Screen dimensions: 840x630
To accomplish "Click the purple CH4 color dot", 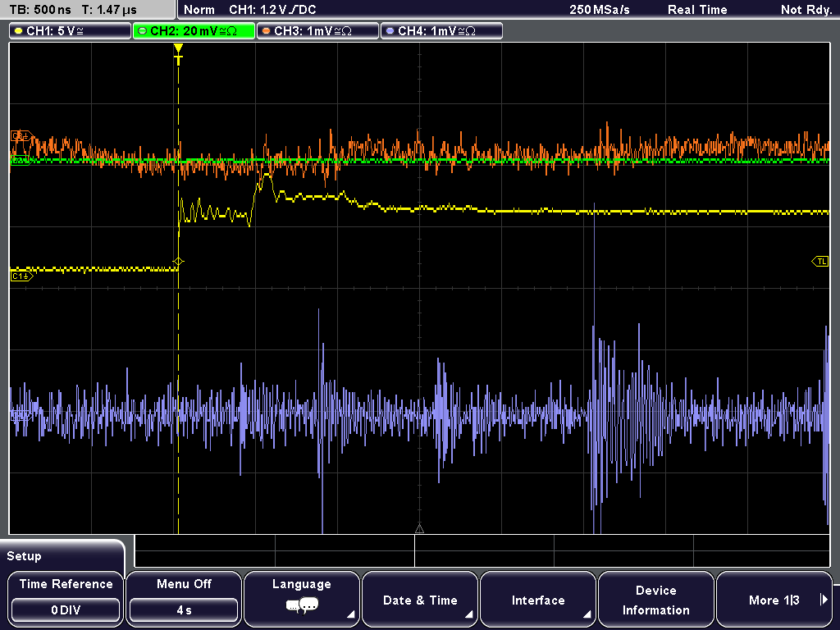I will (390, 31).
